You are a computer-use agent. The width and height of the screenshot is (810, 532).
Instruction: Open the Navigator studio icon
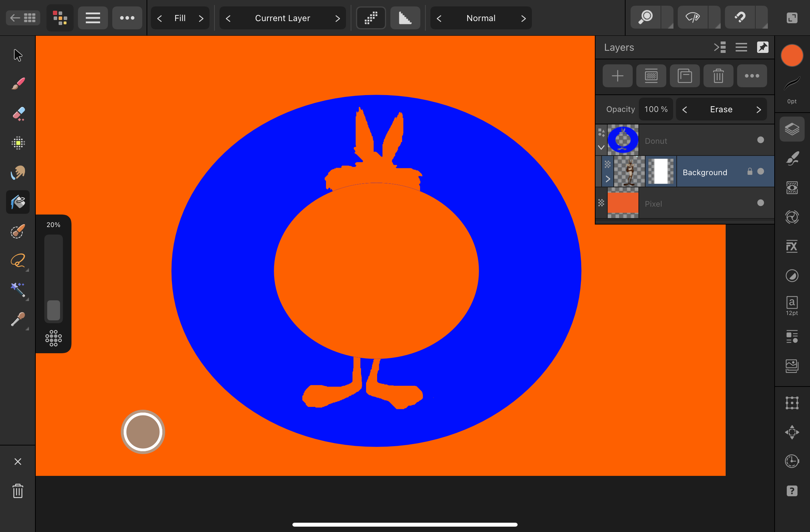pyautogui.click(x=792, y=432)
